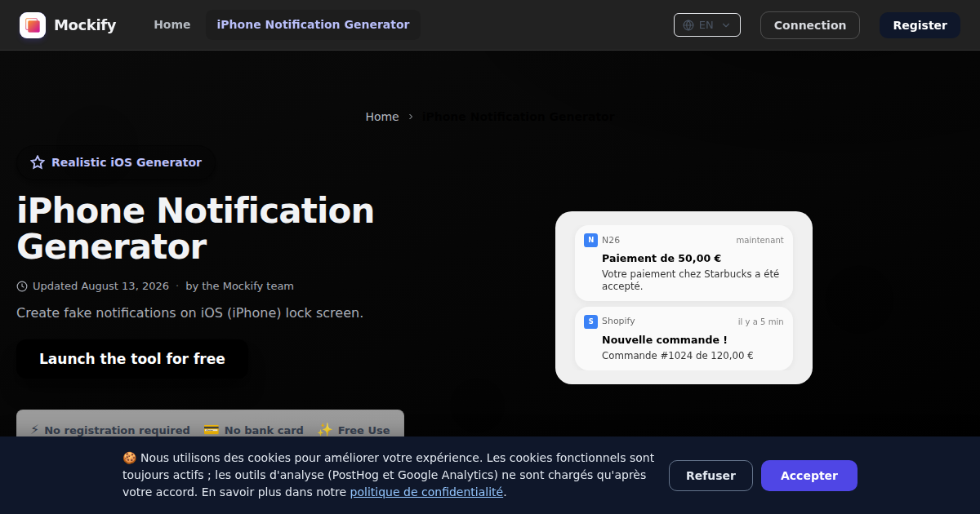Click maintenant timestamp

(759, 240)
